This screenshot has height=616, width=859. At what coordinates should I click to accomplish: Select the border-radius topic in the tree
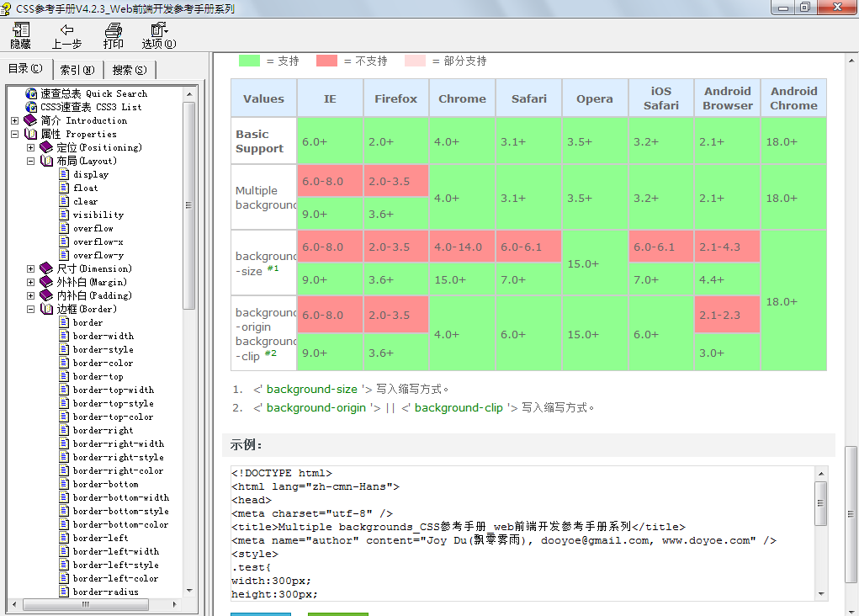105,592
